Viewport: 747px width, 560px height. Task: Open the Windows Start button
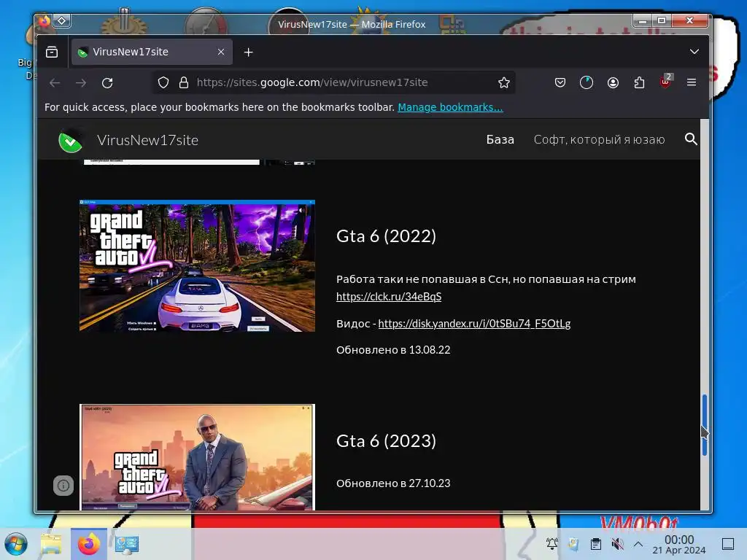[16, 544]
